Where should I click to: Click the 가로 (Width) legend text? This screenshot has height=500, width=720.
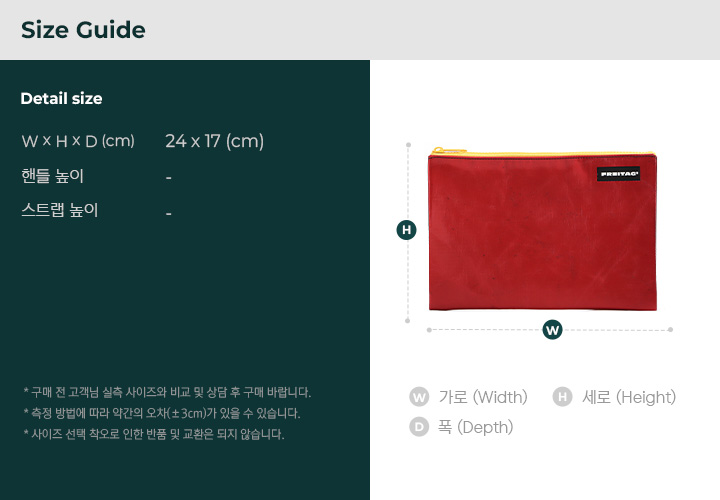(483, 397)
